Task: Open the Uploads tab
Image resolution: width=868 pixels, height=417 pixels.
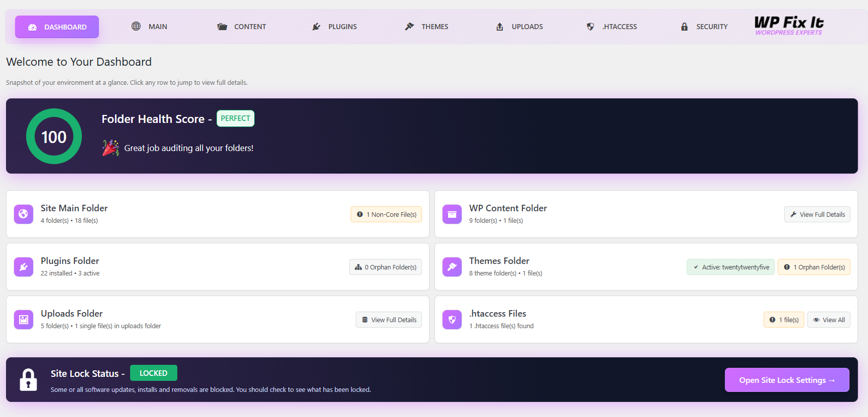Action: click(x=519, y=27)
